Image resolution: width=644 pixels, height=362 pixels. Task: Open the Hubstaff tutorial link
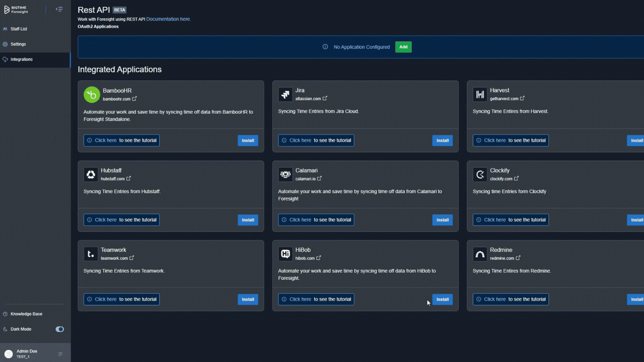click(122, 220)
